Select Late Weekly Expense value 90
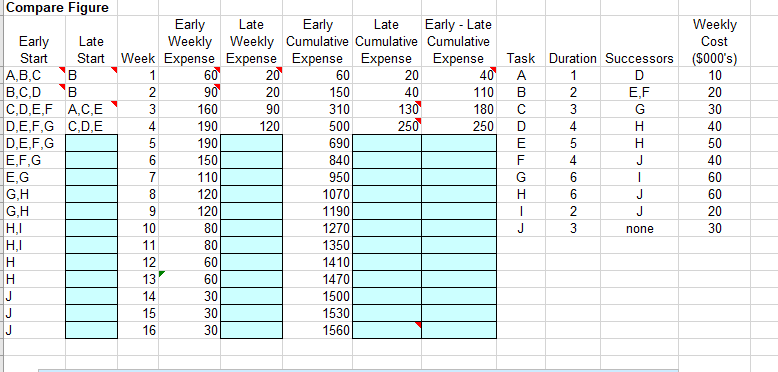The width and height of the screenshot is (778, 372). click(252, 109)
